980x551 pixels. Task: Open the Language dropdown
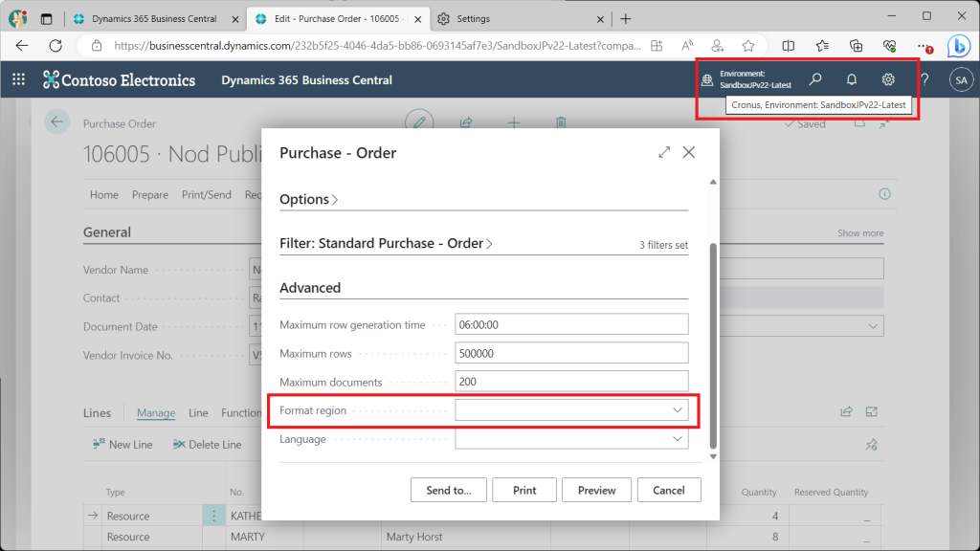[x=677, y=439]
